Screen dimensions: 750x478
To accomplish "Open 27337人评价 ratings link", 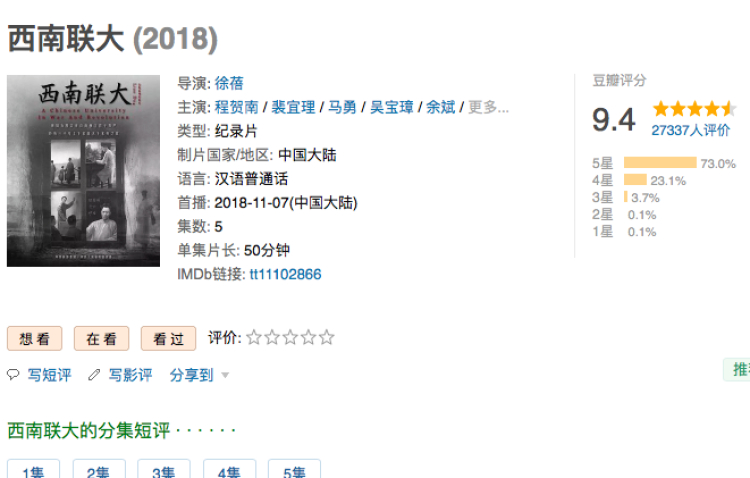I will pos(690,130).
